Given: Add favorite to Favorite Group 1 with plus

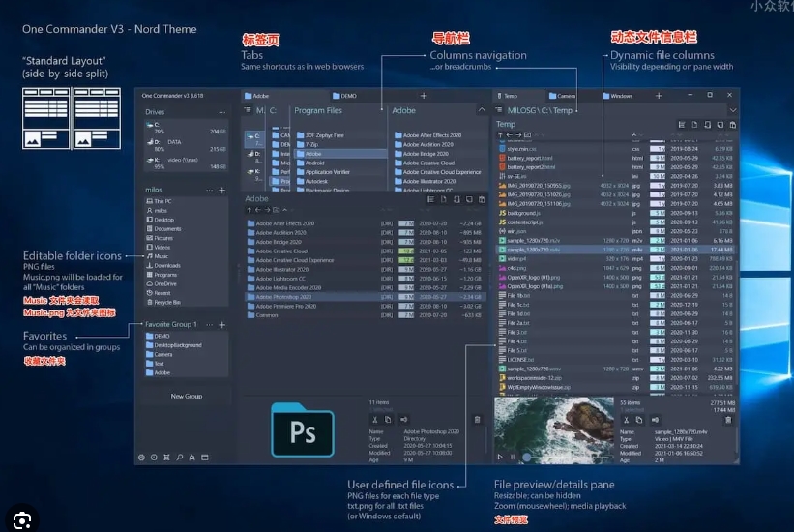Looking at the screenshot, I should [221, 325].
